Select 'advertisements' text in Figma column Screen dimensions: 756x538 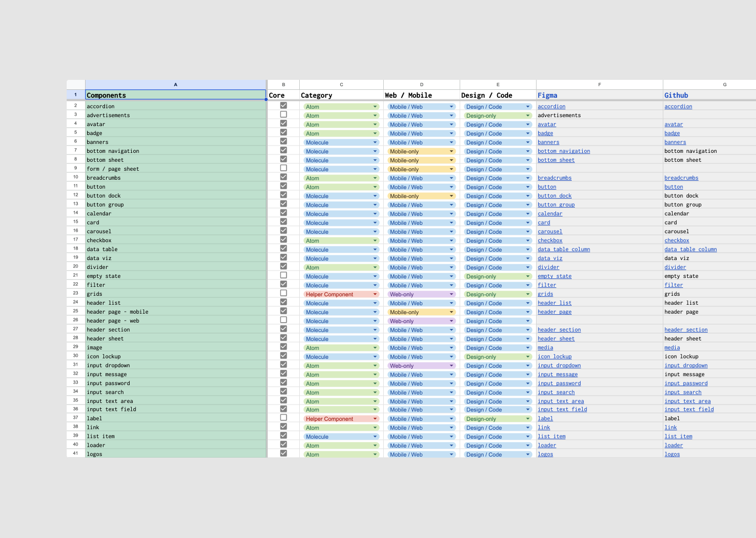559,115
